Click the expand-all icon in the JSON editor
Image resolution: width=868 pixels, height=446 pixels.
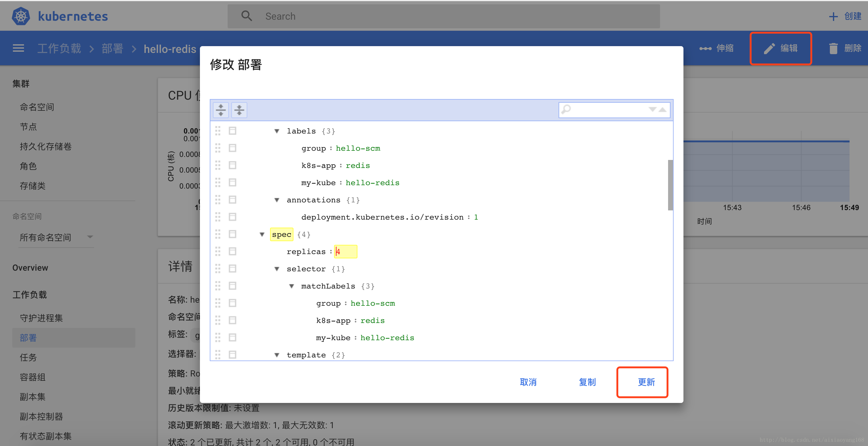coord(221,110)
